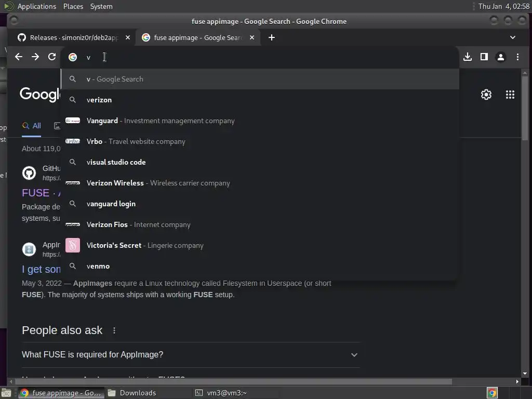The width and height of the screenshot is (532, 399).
Task: Open the 'FUSE' GitHub result link
Action: click(41, 193)
